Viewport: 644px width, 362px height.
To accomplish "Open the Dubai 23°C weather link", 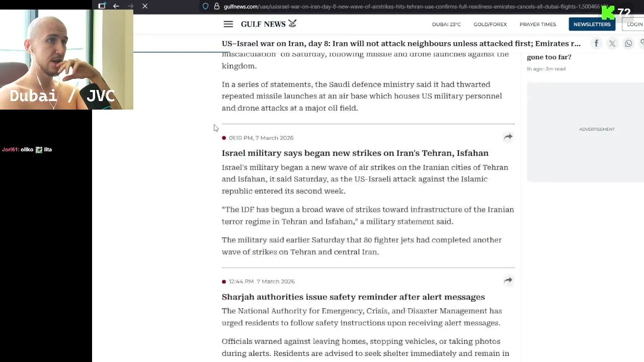I will [x=446, y=24].
